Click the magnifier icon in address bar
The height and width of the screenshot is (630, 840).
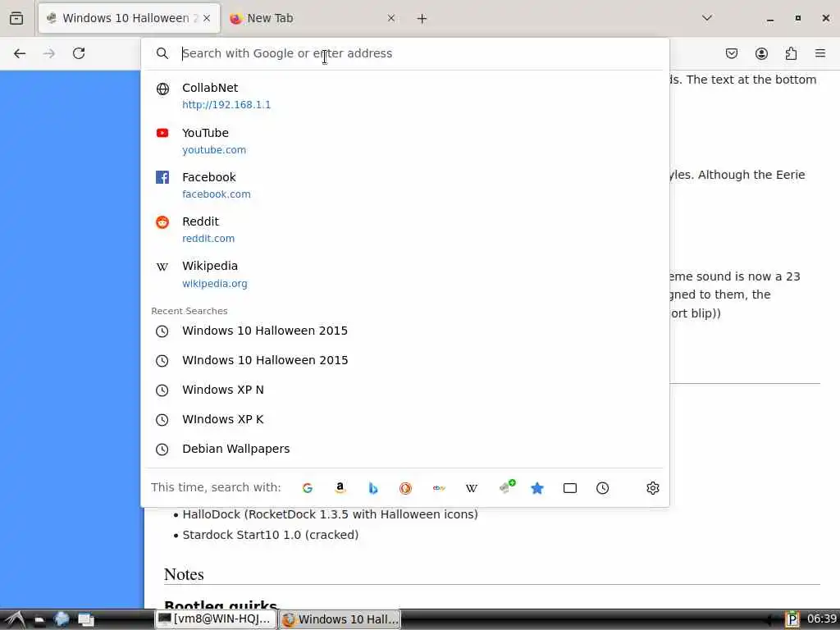click(x=162, y=53)
